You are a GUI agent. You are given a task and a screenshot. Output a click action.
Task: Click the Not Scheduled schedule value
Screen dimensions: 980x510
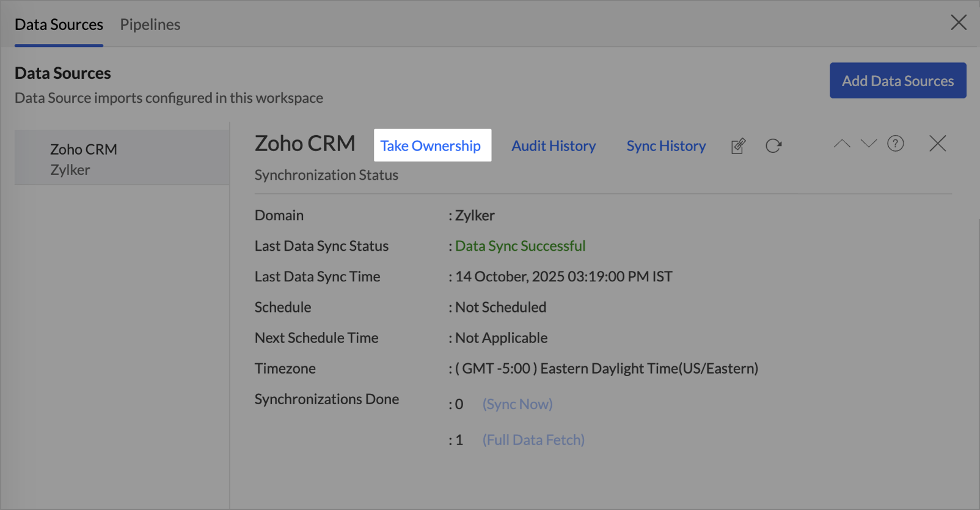[500, 307]
